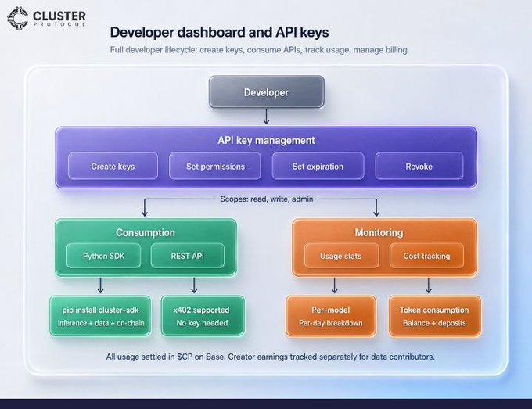532x409 pixels.
Task: Click 'Inference + data + on-chain' text
Action: [x=101, y=323]
